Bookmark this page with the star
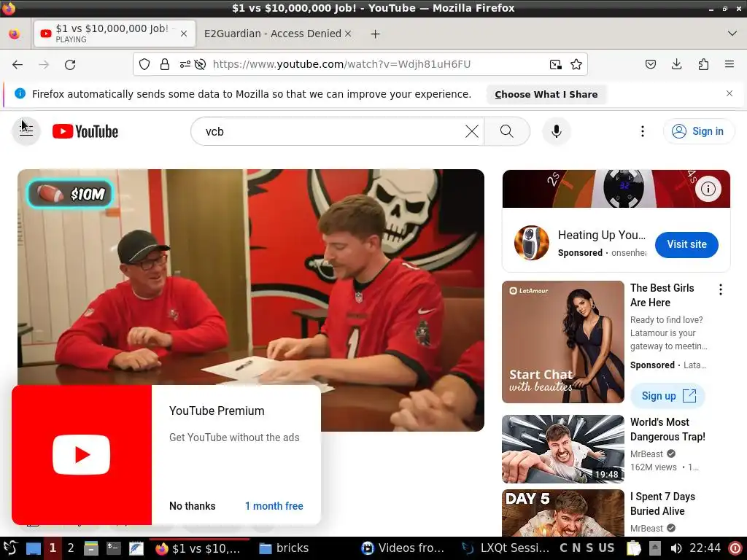747x560 pixels. click(576, 64)
